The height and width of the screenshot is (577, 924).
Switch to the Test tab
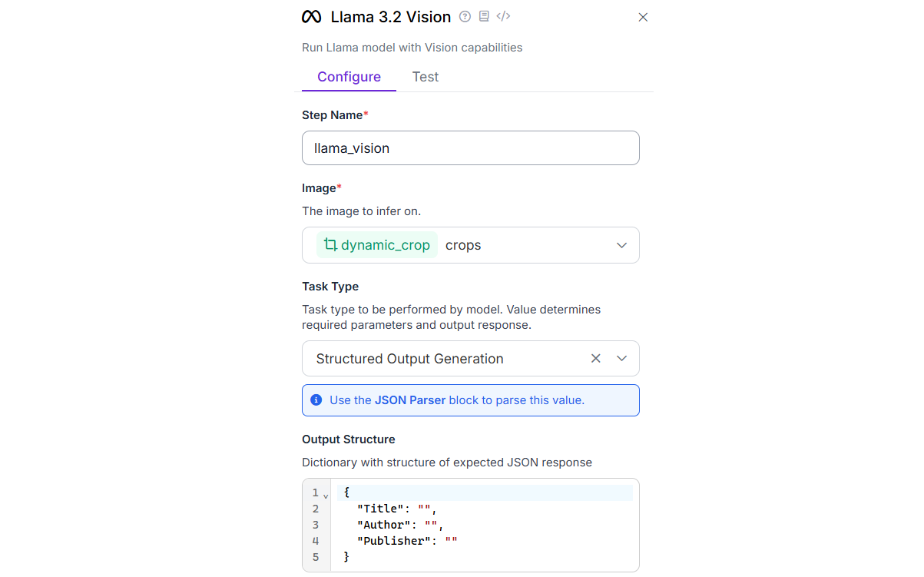click(x=425, y=77)
